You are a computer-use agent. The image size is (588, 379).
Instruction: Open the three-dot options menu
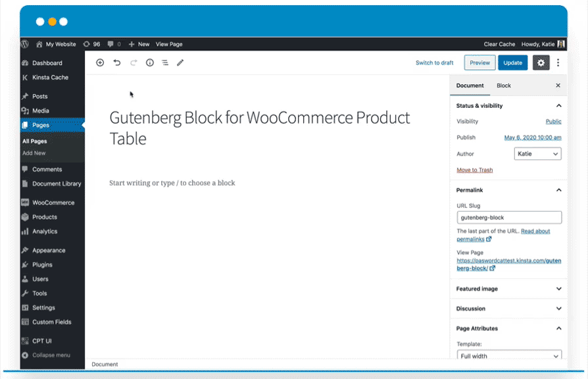coord(558,63)
